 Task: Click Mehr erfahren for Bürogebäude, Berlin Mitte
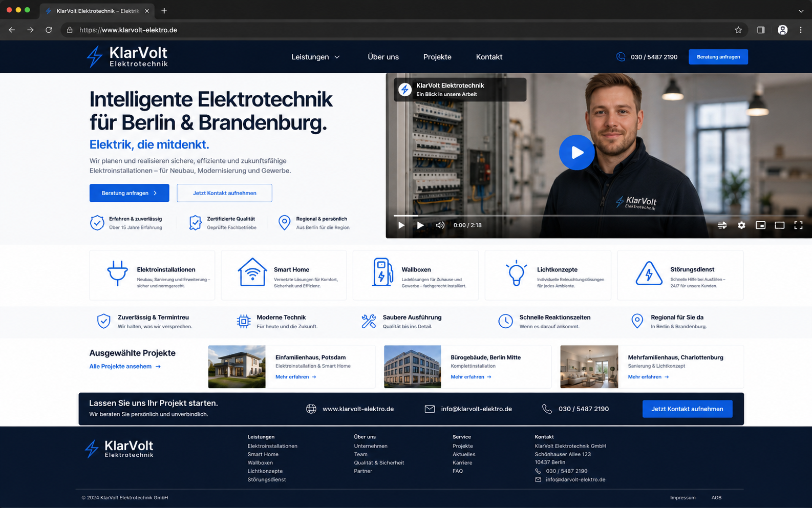pos(471,377)
